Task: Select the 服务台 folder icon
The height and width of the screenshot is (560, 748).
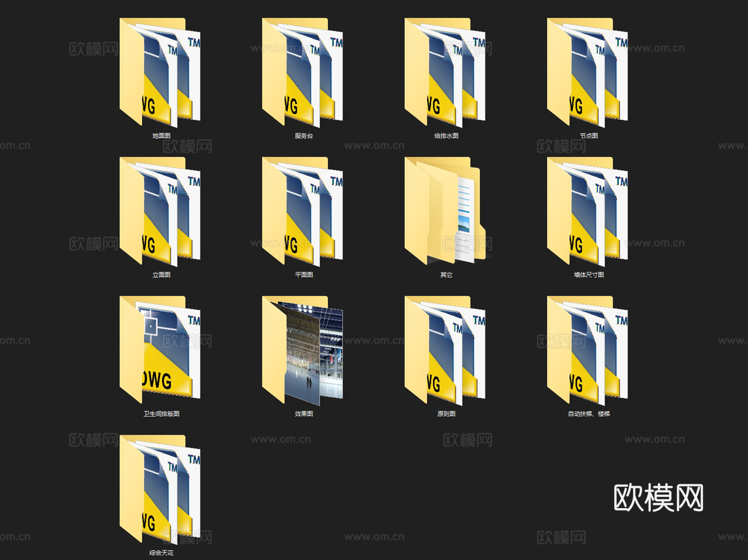Action: [303, 72]
